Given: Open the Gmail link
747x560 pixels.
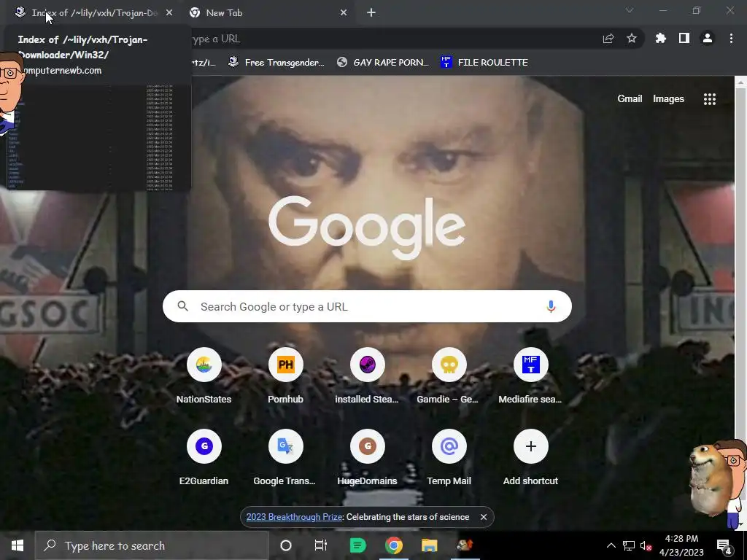Looking at the screenshot, I should coord(630,98).
